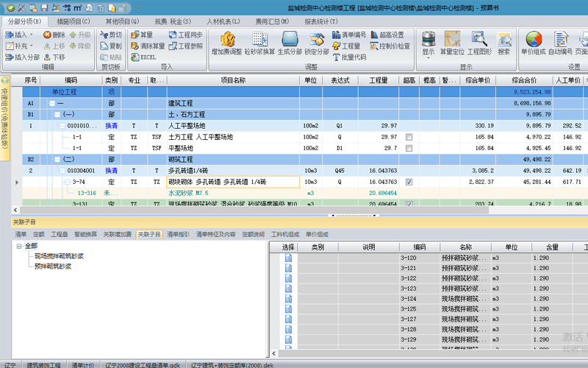Click the 删除 delete icon
This screenshot has width=588, height=368.
click(54, 35)
